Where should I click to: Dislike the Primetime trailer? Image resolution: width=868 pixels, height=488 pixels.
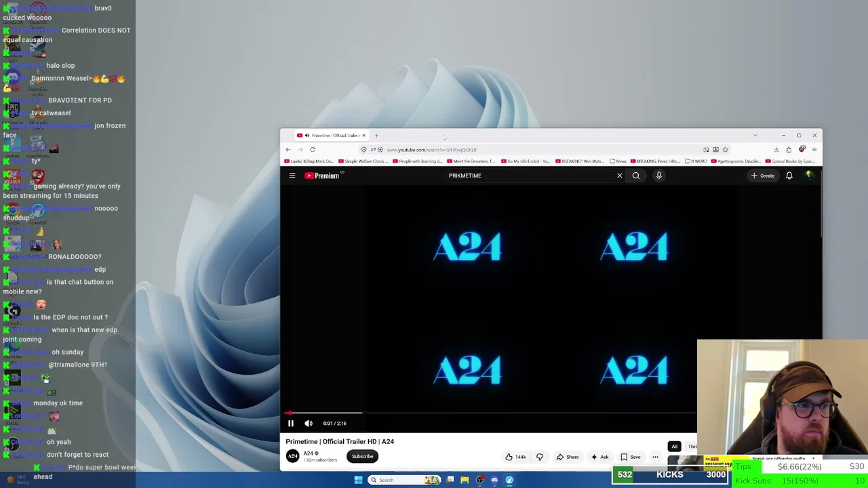[540, 457]
